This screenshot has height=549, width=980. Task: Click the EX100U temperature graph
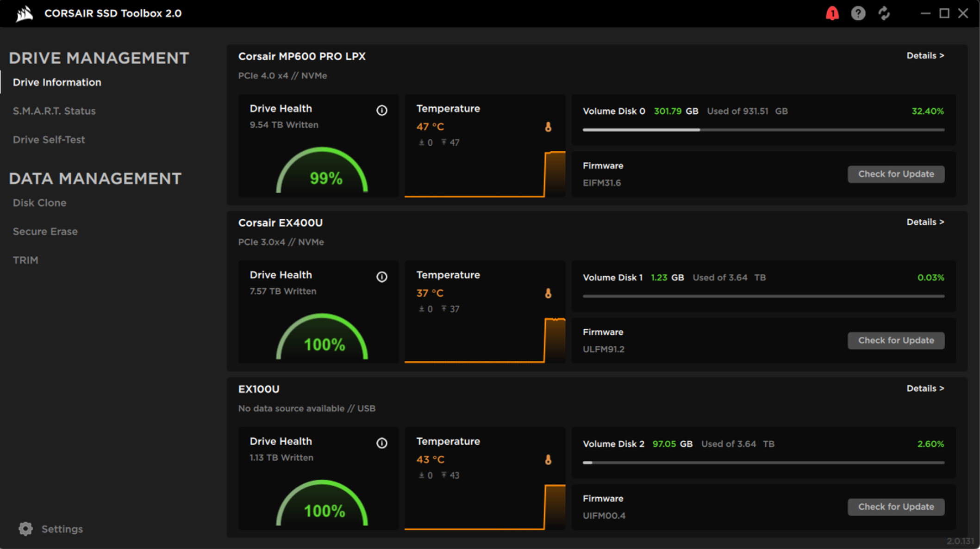tap(485, 507)
